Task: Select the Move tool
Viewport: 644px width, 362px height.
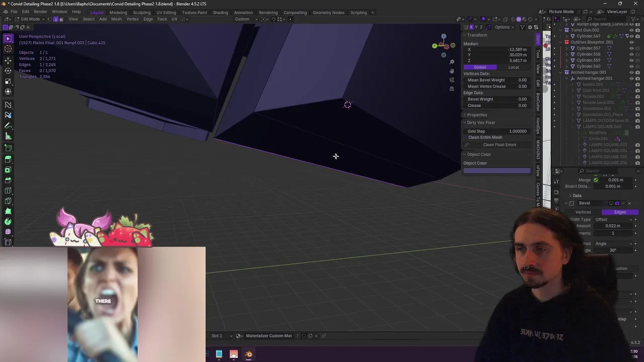Action: pyautogui.click(x=8, y=60)
